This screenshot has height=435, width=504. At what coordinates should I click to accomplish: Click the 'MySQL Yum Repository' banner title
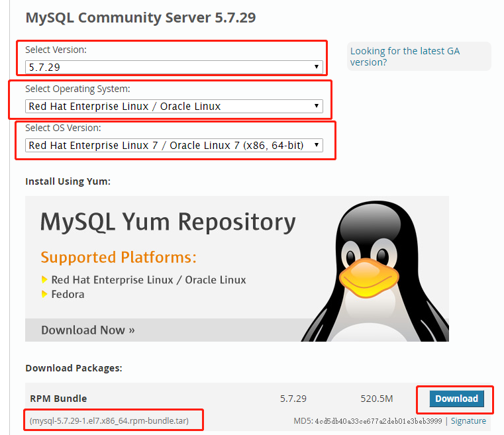coord(168,222)
